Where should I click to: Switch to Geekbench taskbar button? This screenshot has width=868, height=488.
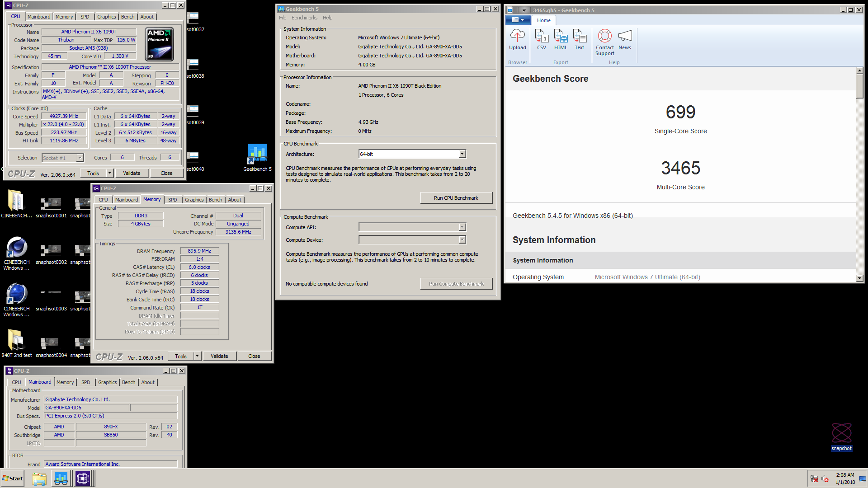[61, 479]
